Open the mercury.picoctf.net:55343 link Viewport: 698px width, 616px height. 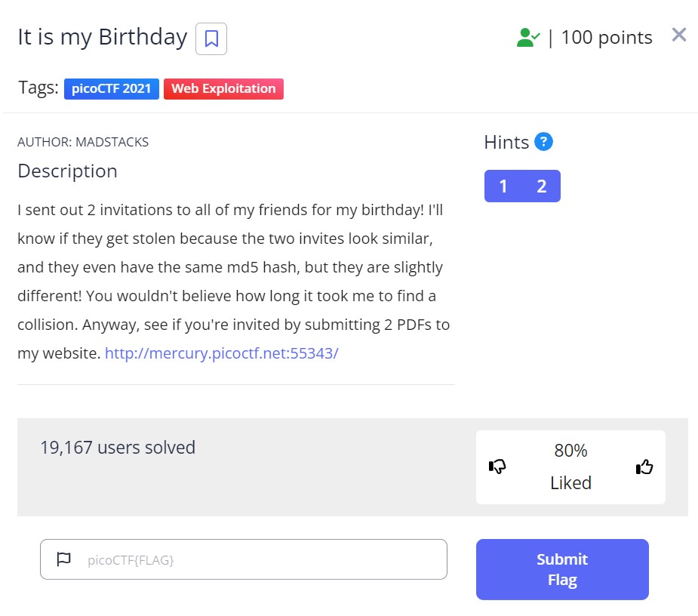[x=221, y=353]
